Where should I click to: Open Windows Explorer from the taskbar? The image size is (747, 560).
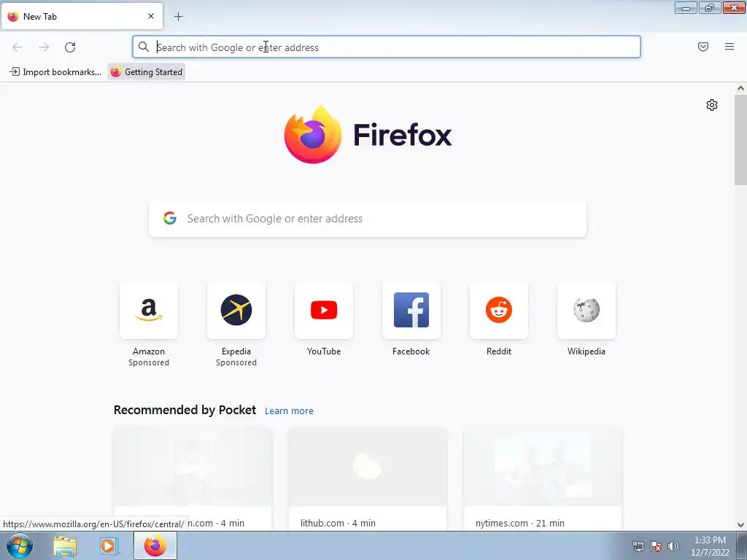pyautogui.click(x=65, y=546)
